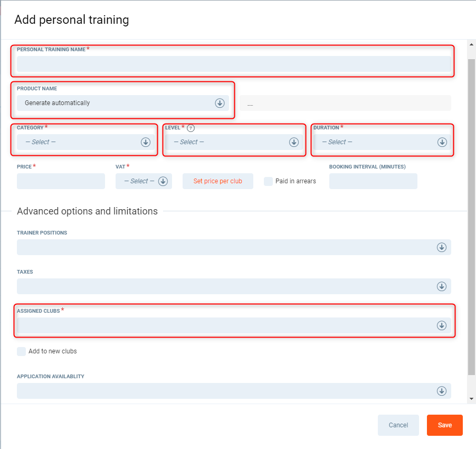Click the Trainer Positions arrow icon
The image size is (476, 449).
(x=442, y=247)
